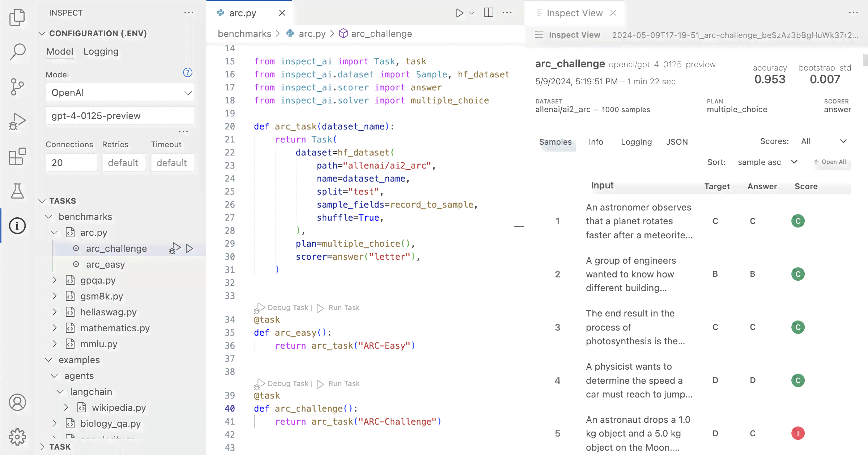Image resolution: width=868 pixels, height=455 pixels.
Task: Click the Run/Play icon in the top toolbar
Action: click(459, 13)
